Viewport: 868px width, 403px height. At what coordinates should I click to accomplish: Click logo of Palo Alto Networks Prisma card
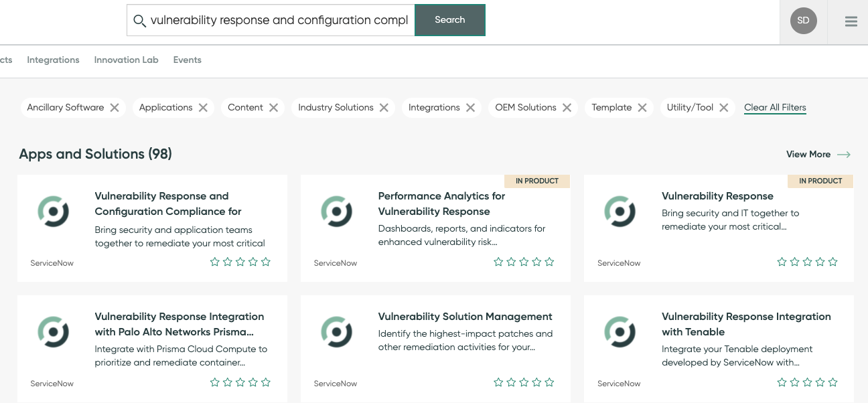click(54, 333)
